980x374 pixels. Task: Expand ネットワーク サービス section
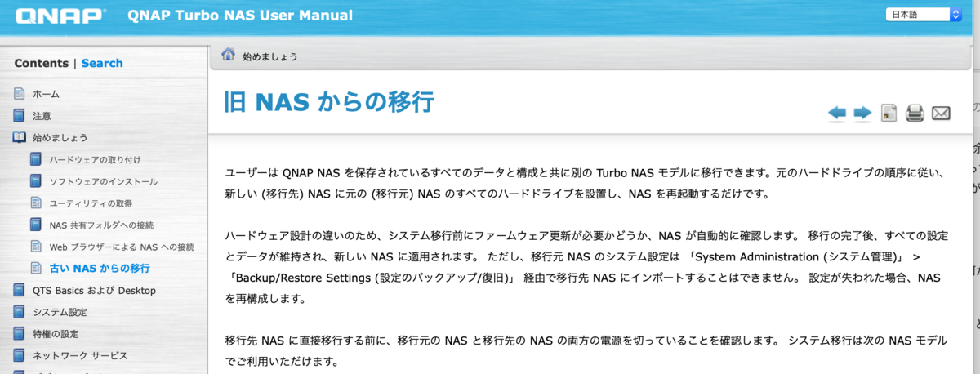pyautogui.click(x=80, y=355)
